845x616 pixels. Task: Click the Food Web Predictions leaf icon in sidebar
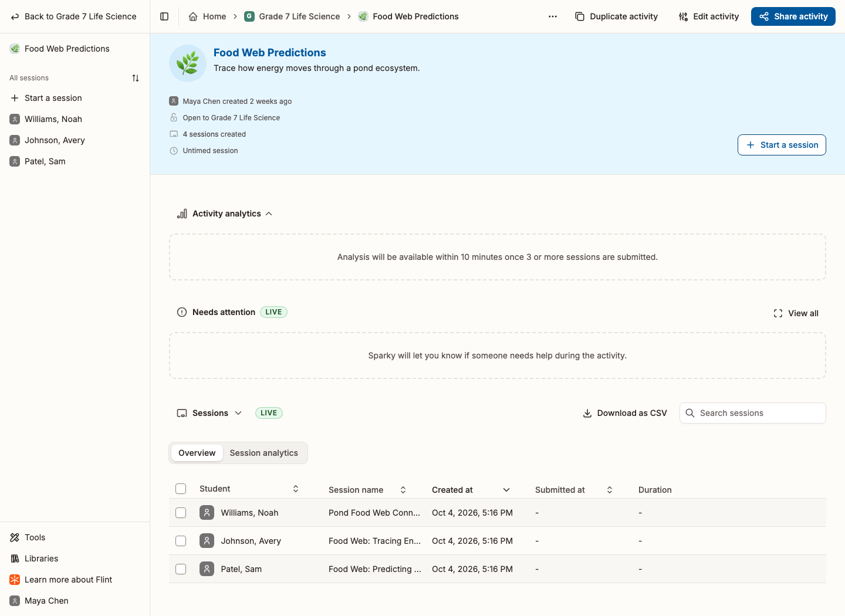tap(15, 49)
